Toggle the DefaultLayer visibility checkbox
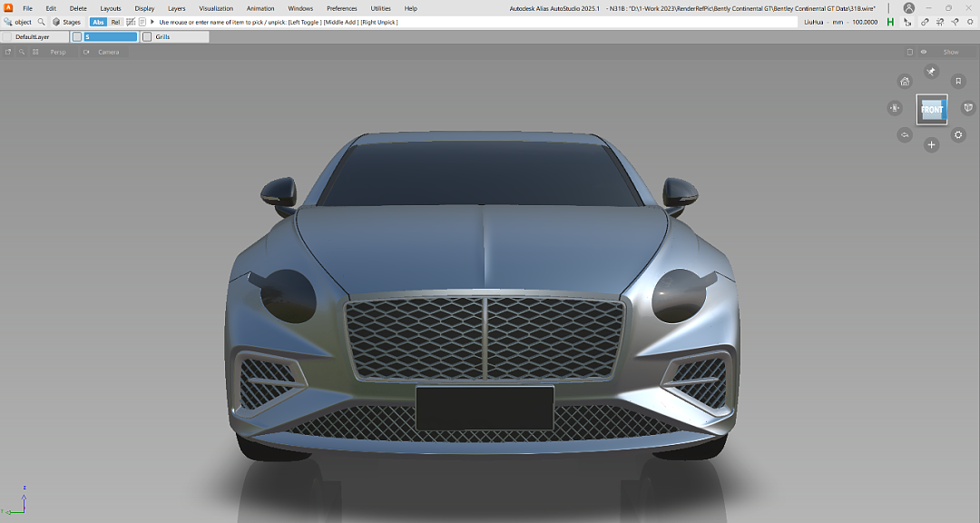This screenshot has height=523, width=980. point(7,37)
